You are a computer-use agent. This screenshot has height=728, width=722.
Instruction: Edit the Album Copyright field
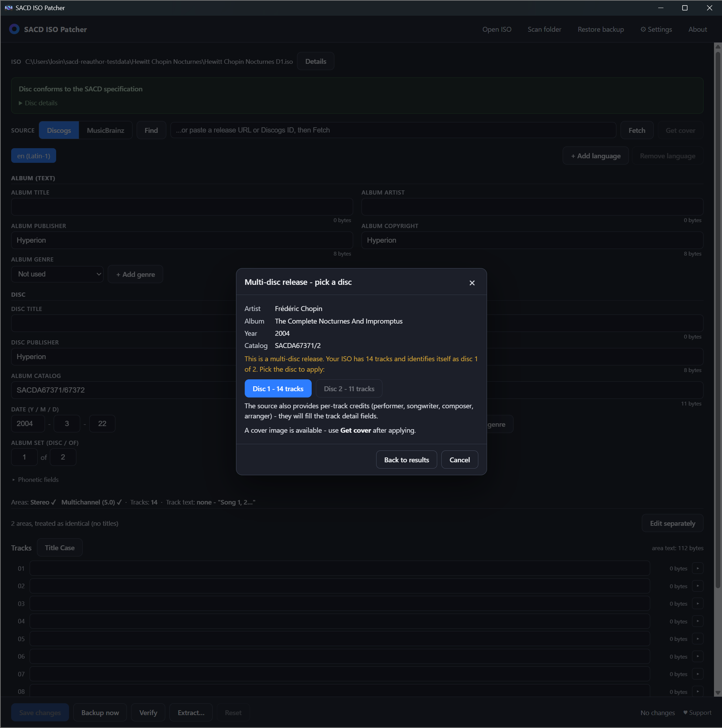pos(532,240)
